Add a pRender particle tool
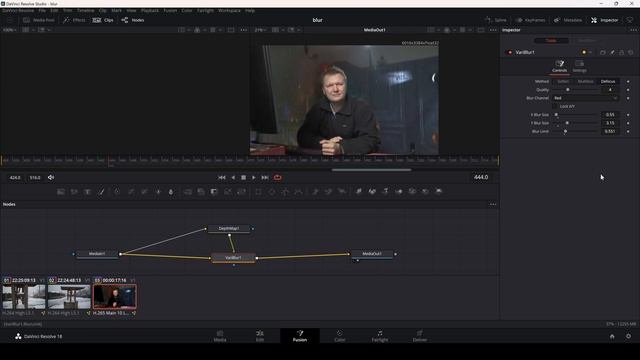The image size is (640, 360). pos(342,191)
